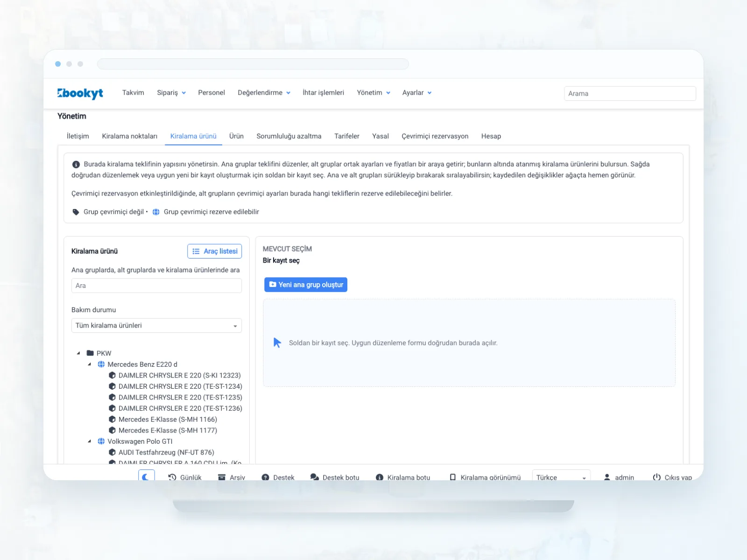747x560 pixels.
Task: Toggle dark mode moon icon
Action: [146, 476]
